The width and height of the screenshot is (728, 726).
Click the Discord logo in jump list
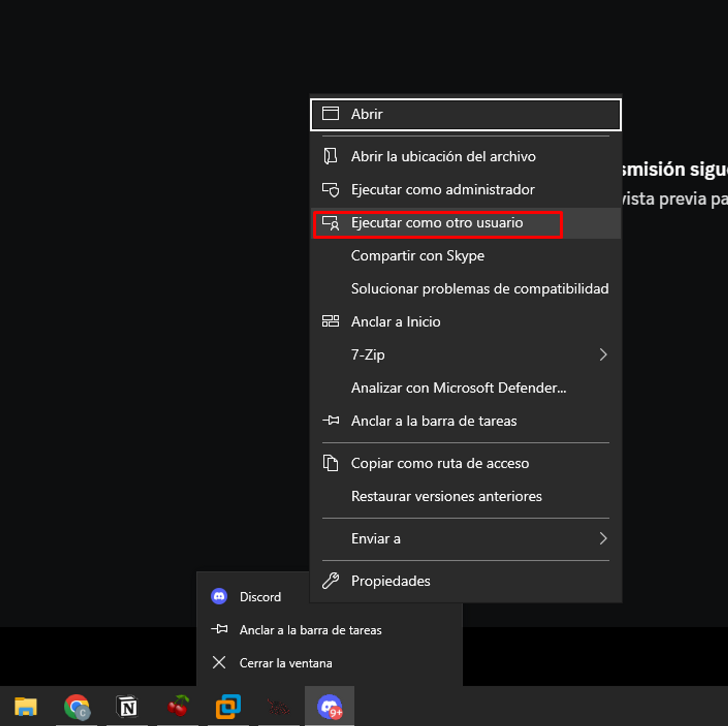point(219,597)
